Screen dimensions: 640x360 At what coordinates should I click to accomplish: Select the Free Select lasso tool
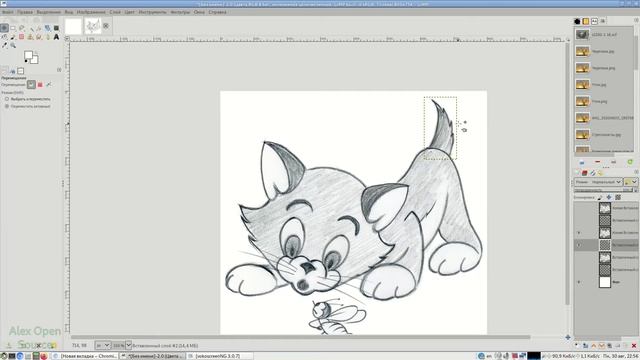point(22,28)
